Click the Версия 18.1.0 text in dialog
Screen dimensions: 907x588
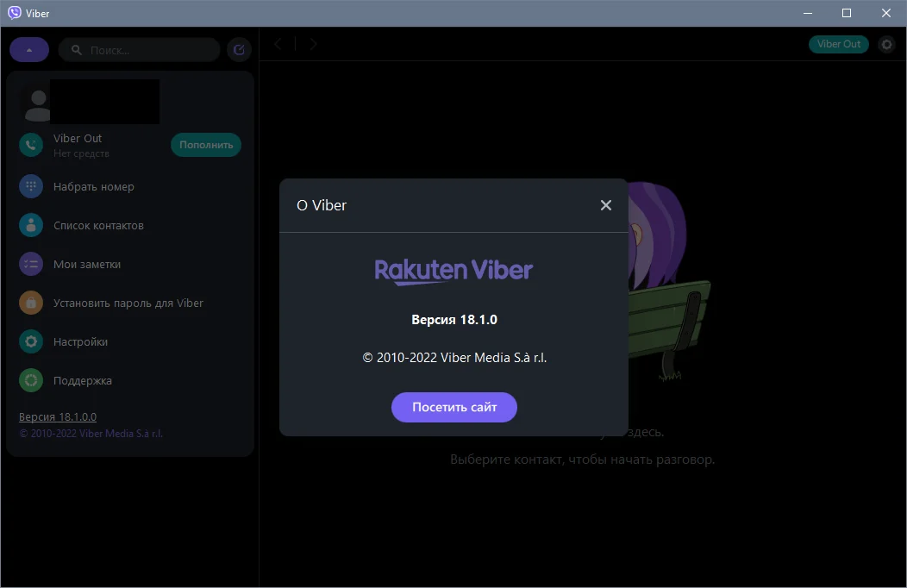454,320
